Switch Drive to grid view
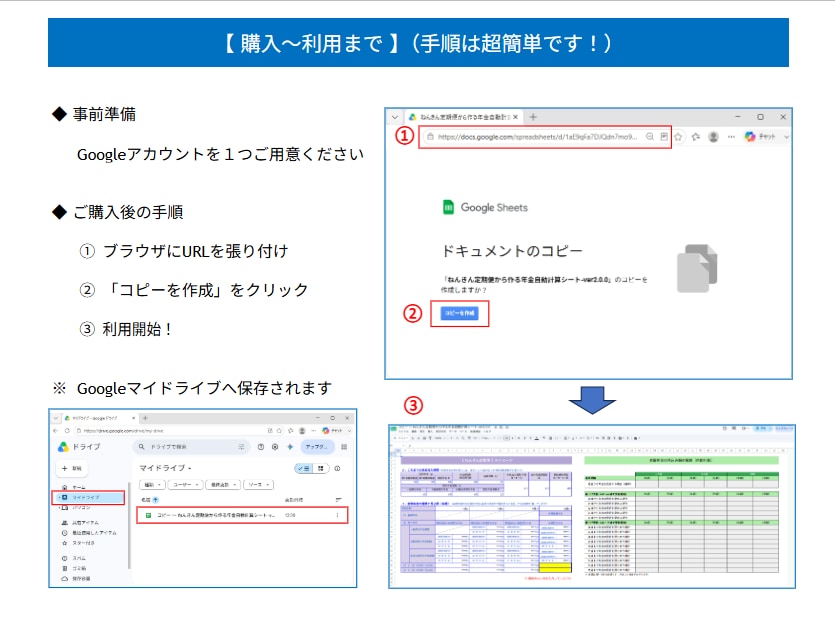 (x=321, y=468)
